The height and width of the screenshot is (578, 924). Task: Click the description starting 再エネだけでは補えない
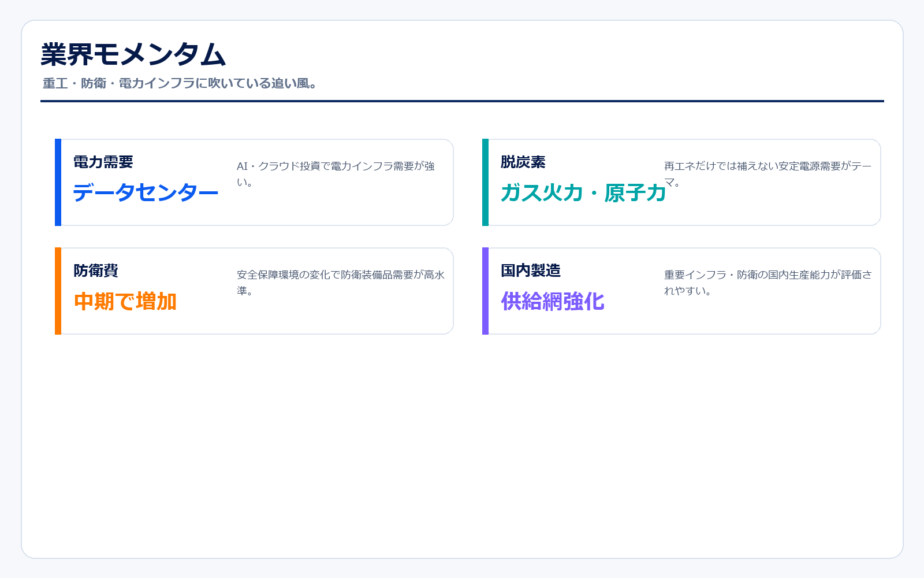coord(767,174)
